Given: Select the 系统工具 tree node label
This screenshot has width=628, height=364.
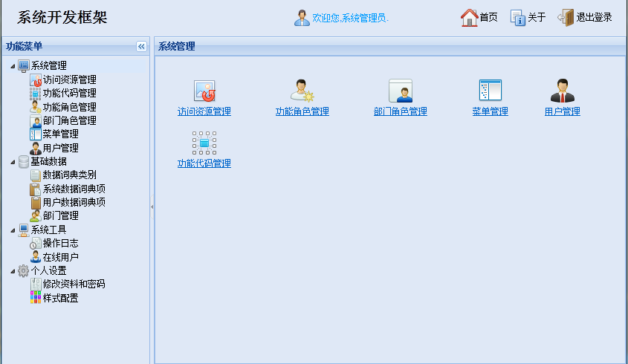Looking at the screenshot, I should (x=48, y=230).
